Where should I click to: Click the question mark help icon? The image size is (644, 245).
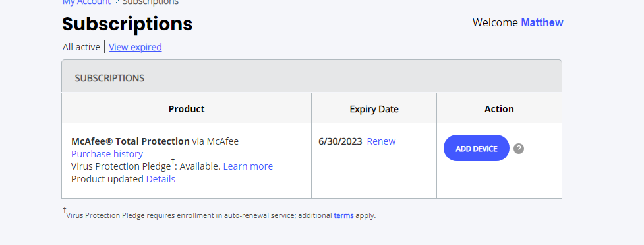519,149
